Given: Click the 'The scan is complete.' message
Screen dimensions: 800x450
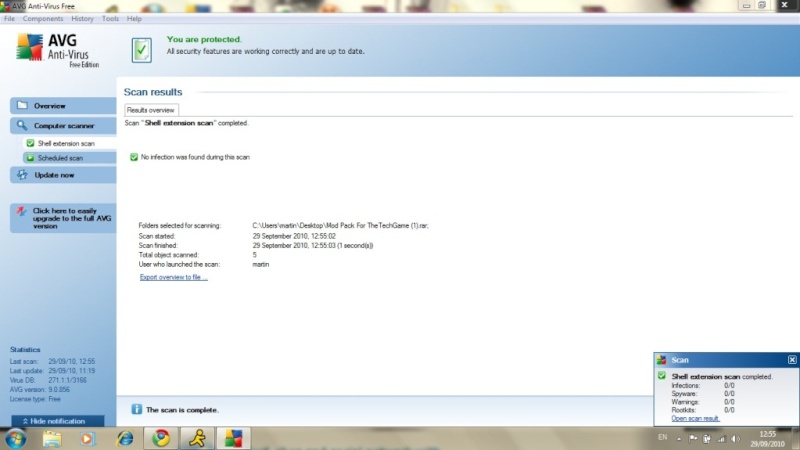Looking at the screenshot, I should [x=182, y=410].
